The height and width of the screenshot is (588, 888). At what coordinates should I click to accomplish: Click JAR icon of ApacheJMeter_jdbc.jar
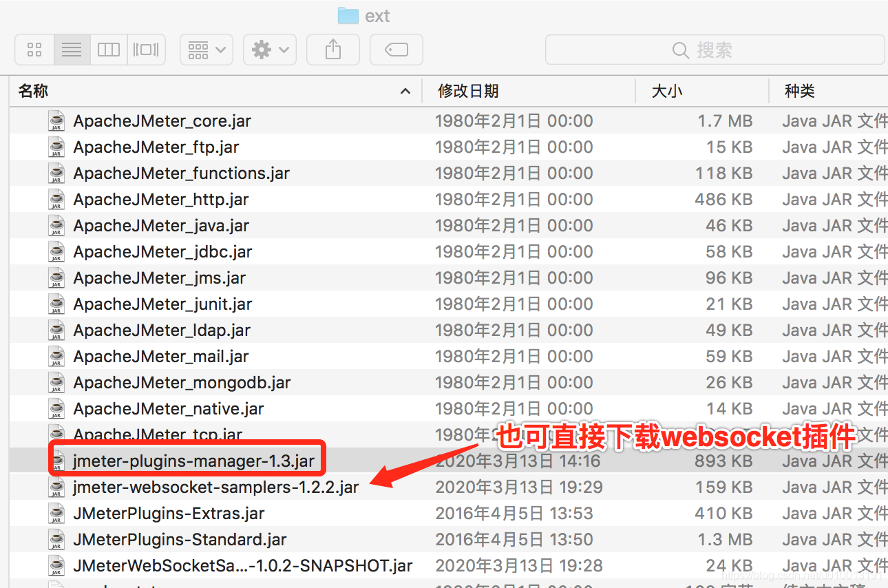click(56, 252)
